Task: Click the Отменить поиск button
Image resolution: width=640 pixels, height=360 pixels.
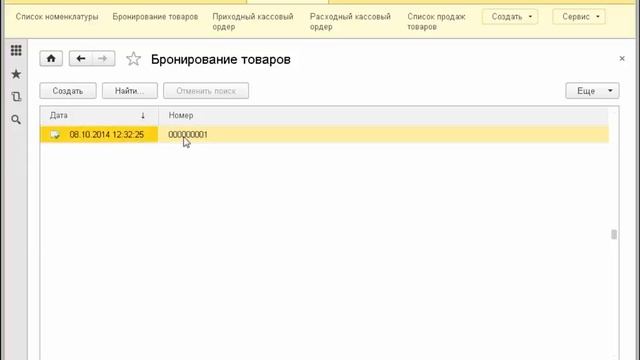Action: 206,91
